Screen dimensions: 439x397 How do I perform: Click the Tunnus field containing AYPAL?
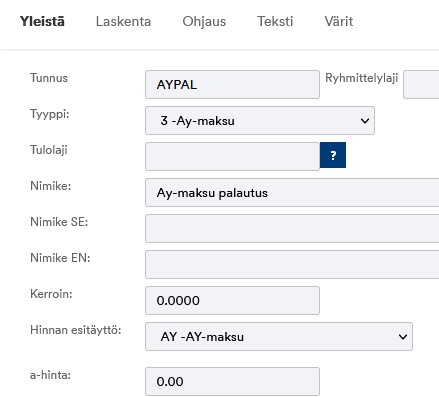[232, 84]
